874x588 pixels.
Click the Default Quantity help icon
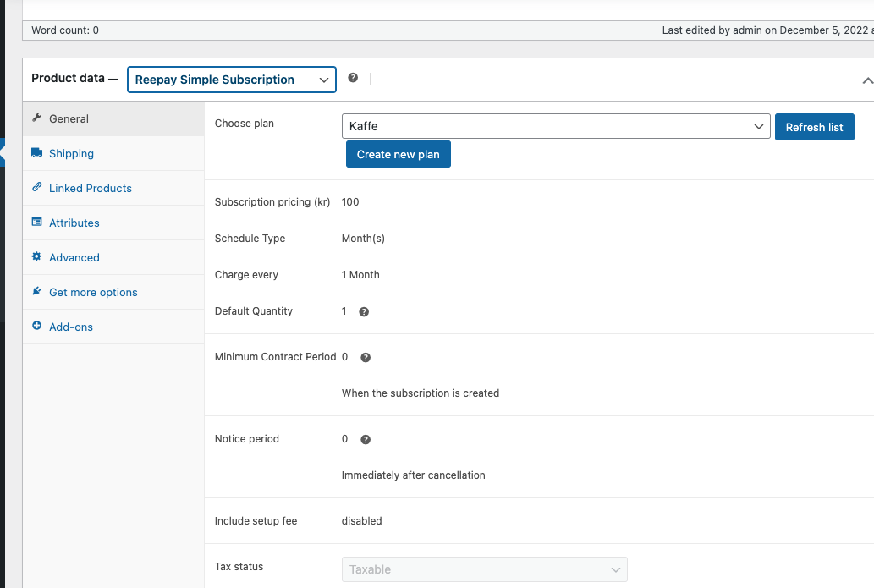point(363,311)
